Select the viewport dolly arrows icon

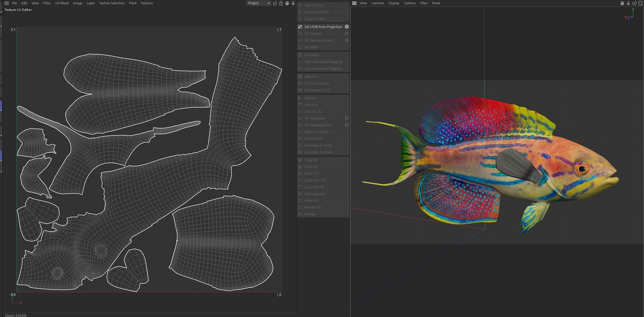(628, 3)
